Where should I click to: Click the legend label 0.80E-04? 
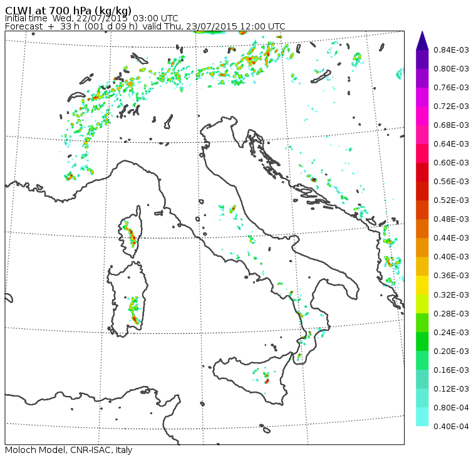(x=451, y=408)
